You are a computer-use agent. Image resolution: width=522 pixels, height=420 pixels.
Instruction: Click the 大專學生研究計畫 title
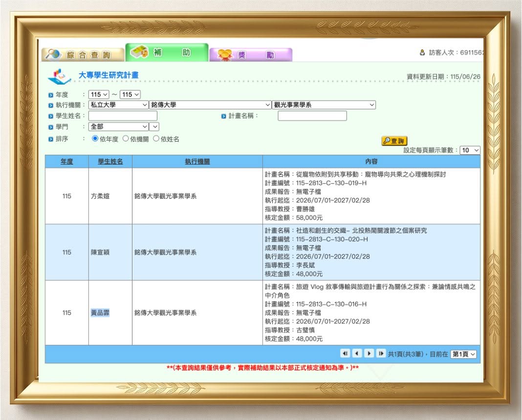(109, 75)
